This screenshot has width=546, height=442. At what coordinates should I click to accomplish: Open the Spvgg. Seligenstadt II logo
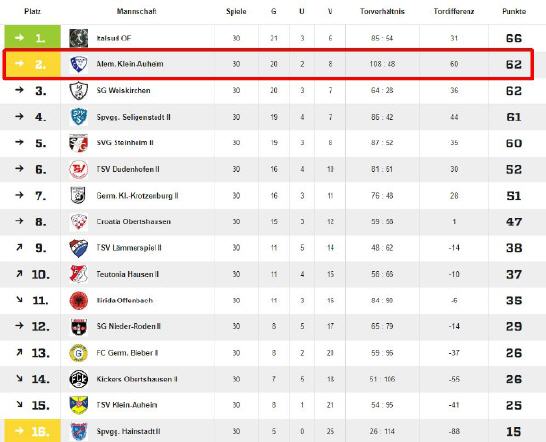tap(78, 117)
